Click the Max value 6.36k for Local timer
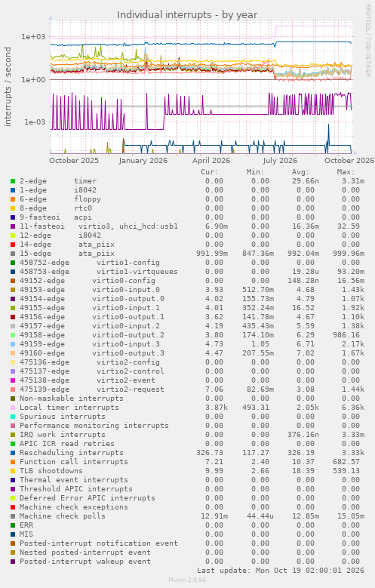375x588 pixels. (x=353, y=408)
